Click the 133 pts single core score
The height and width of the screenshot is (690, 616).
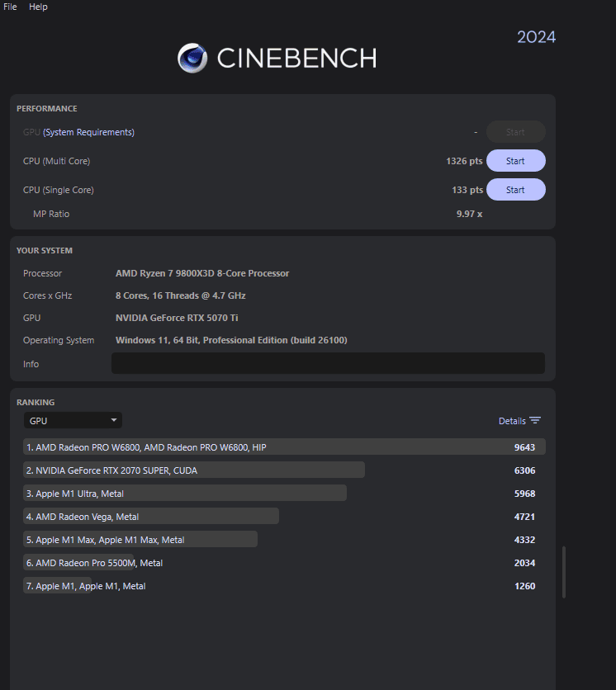tap(467, 190)
